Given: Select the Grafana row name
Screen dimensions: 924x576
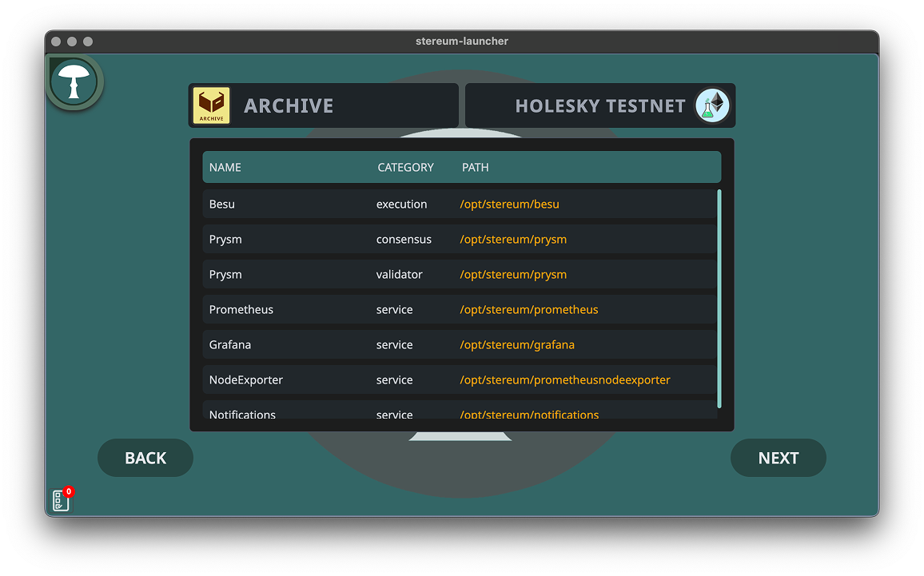Looking at the screenshot, I should click(x=230, y=344).
